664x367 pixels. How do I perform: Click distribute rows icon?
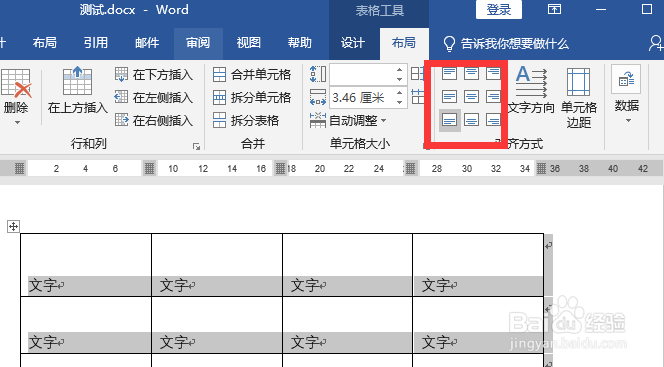pyautogui.click(x=418, y=74)
